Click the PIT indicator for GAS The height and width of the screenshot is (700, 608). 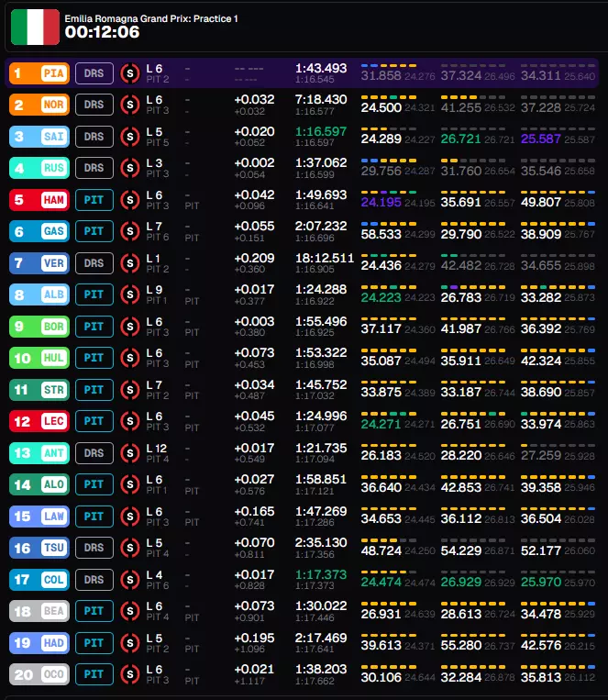94,231
